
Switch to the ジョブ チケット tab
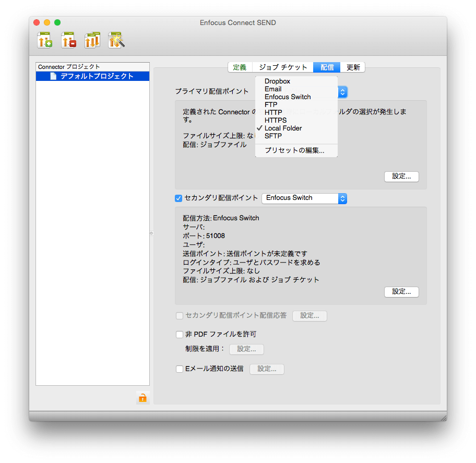click(x=283, y=67)
